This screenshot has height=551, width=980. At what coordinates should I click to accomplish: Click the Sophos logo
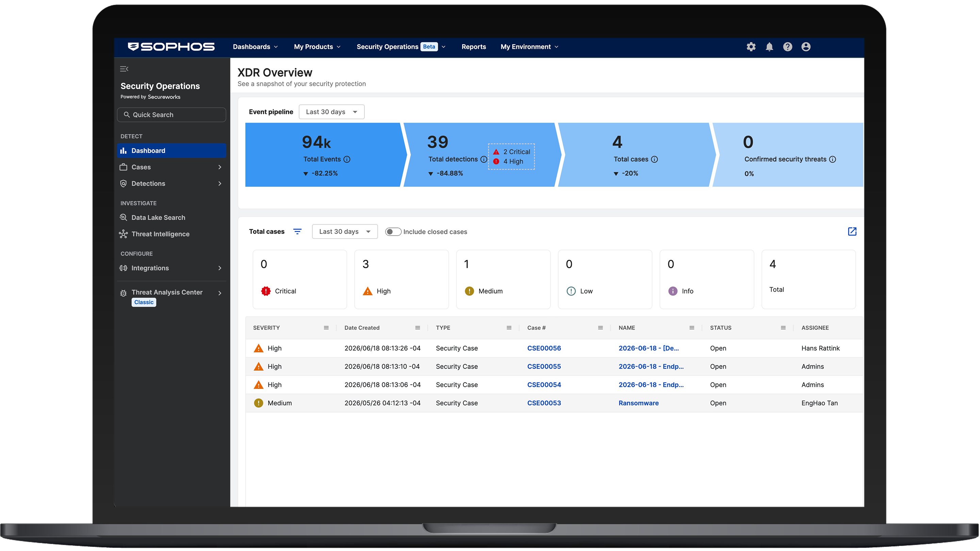click(171, 47)
